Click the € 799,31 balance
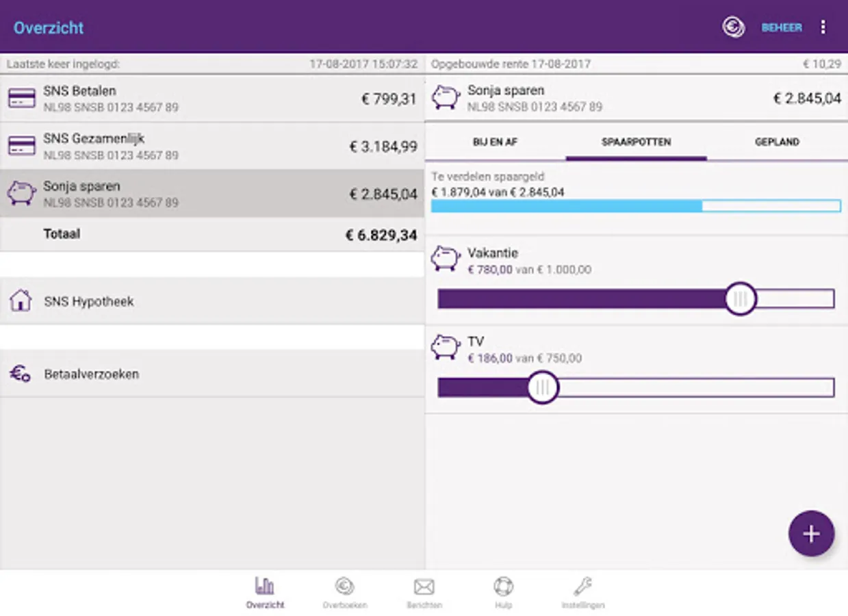 389,99
